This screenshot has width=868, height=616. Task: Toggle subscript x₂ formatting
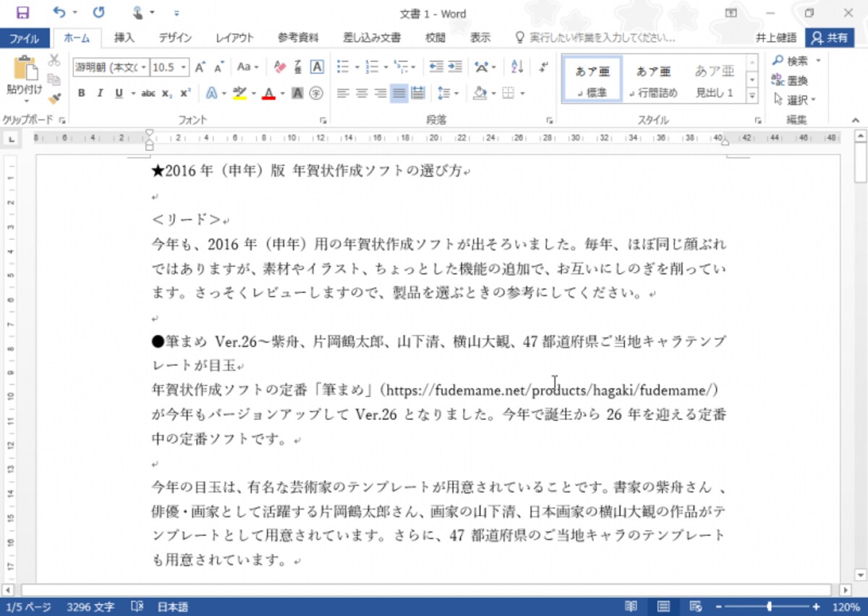coord(167,93)
